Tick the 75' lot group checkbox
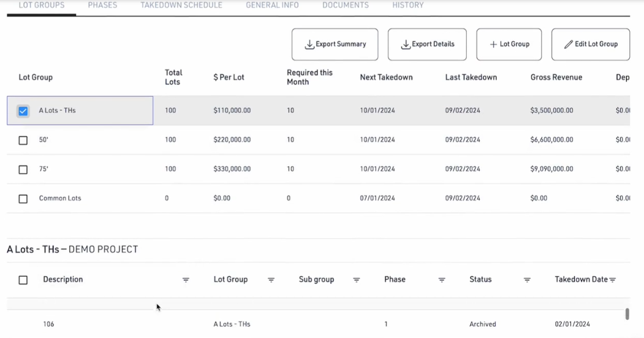644x338 pixels. [23, 169]
